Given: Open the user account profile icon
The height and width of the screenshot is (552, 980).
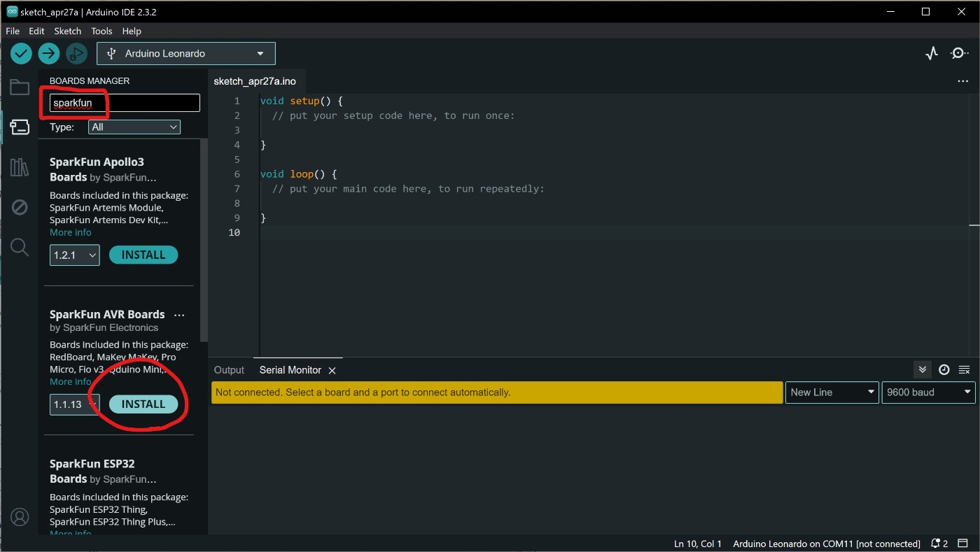Looking at the screenshot, I should 20,517.
